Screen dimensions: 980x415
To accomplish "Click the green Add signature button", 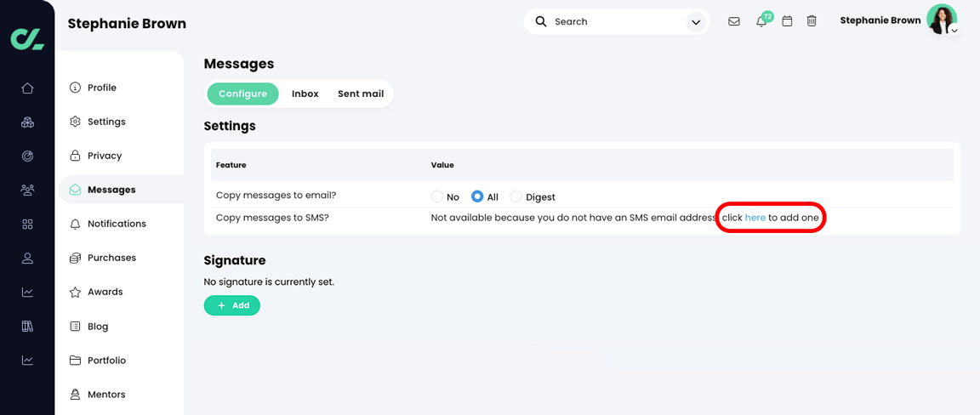I will click(232, 305).
